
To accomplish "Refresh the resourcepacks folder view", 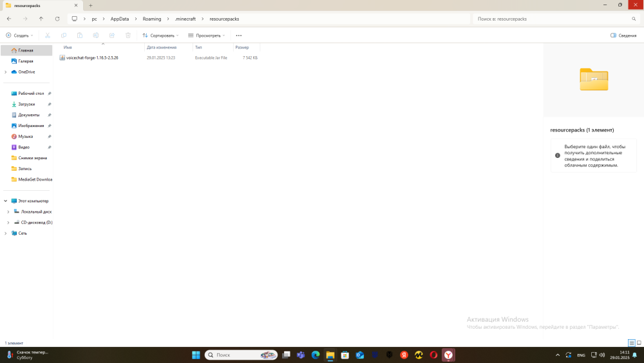I will coord(57,19).
